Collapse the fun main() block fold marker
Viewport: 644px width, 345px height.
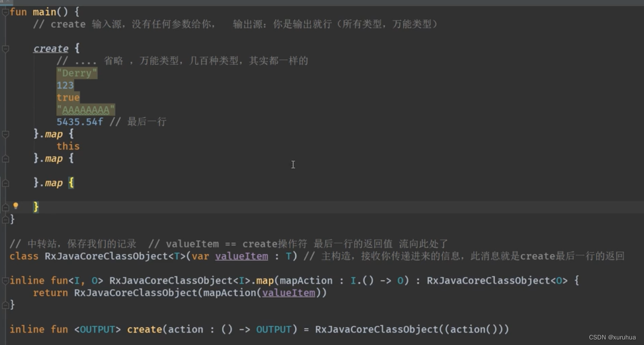5,12
